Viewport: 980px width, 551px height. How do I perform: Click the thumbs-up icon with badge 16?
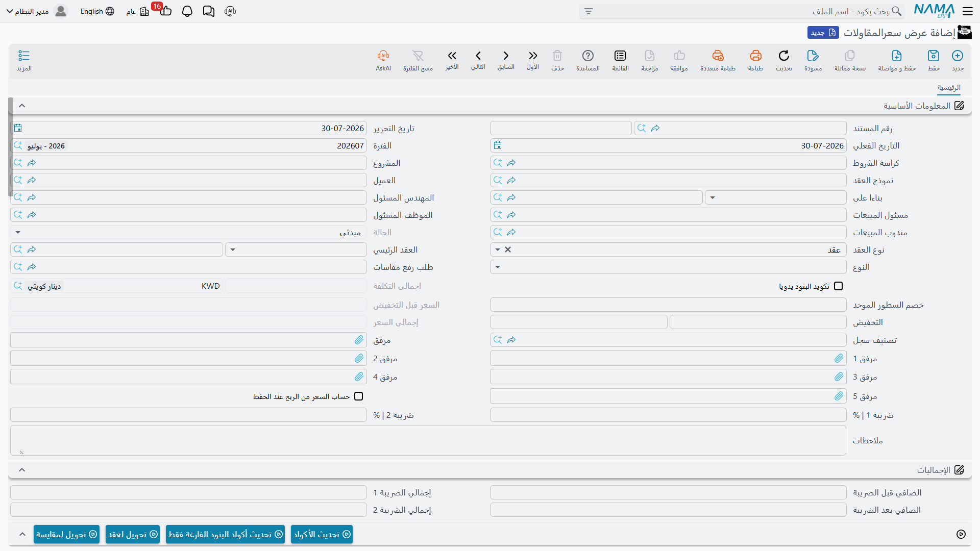165,11
